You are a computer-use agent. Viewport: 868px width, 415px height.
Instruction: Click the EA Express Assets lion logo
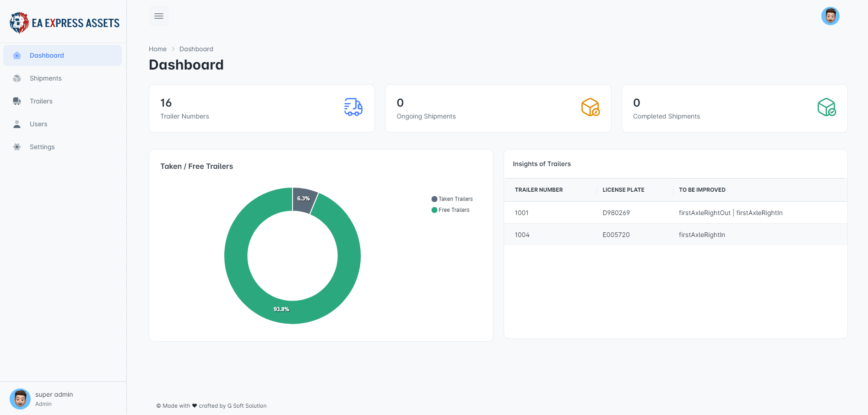(19, 23)
